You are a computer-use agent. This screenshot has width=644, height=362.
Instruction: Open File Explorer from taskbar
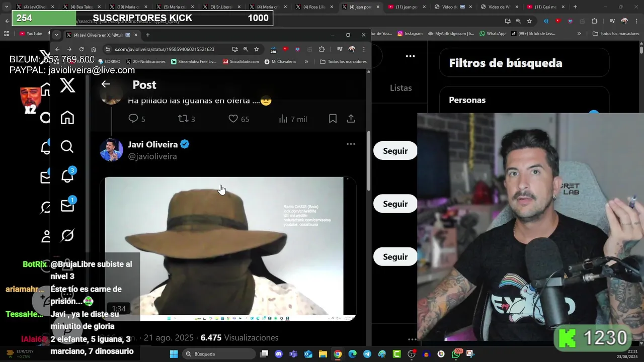[323, 354]
